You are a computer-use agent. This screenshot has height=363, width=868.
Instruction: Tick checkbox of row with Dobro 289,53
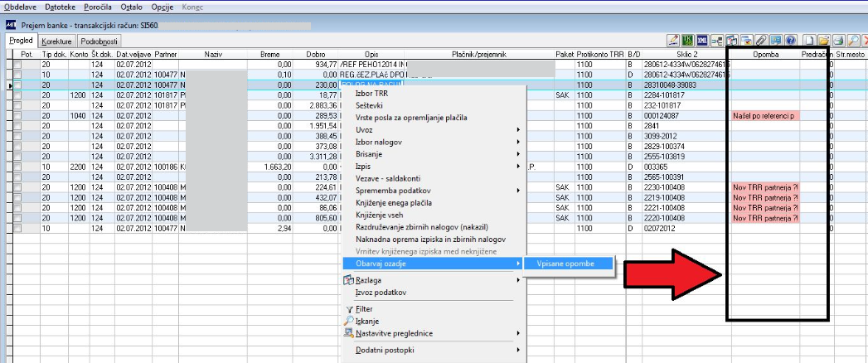click(x=17, y=116)
